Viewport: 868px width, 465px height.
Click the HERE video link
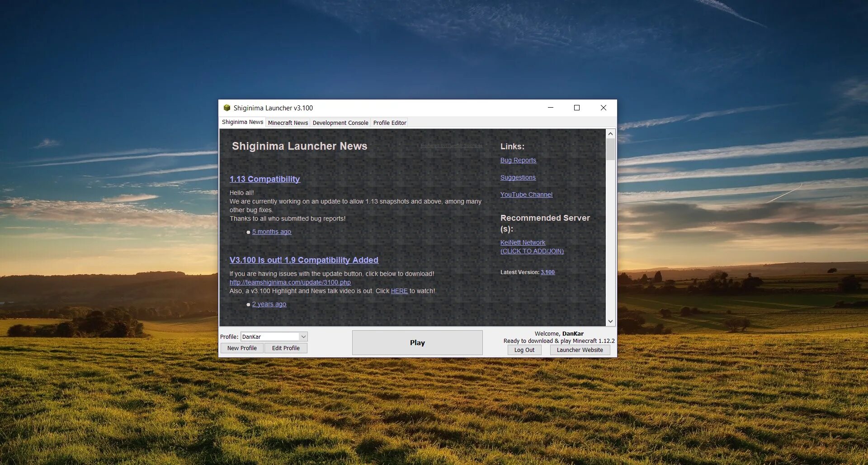tap(399, 291)
